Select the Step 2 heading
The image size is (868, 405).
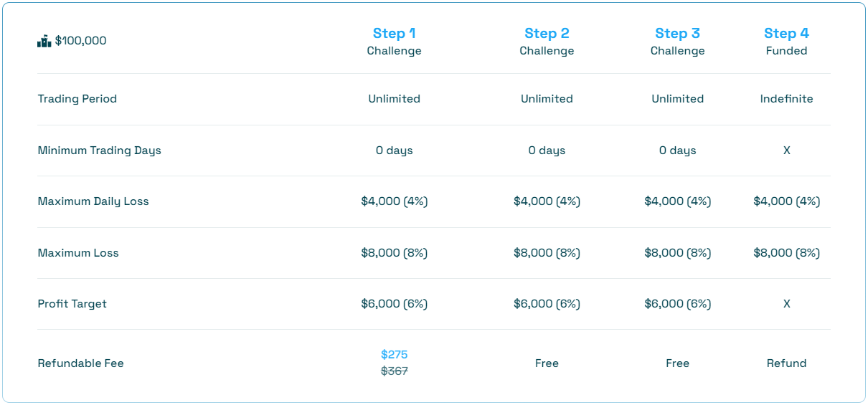point(547,34)
